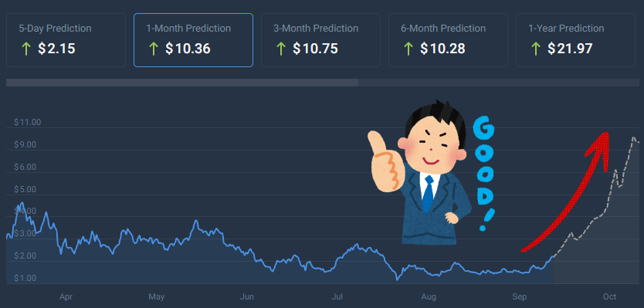This screenshot has height=308, width=644.
Task: Click the $1.00 y-axis label
Action: [25, 278]
